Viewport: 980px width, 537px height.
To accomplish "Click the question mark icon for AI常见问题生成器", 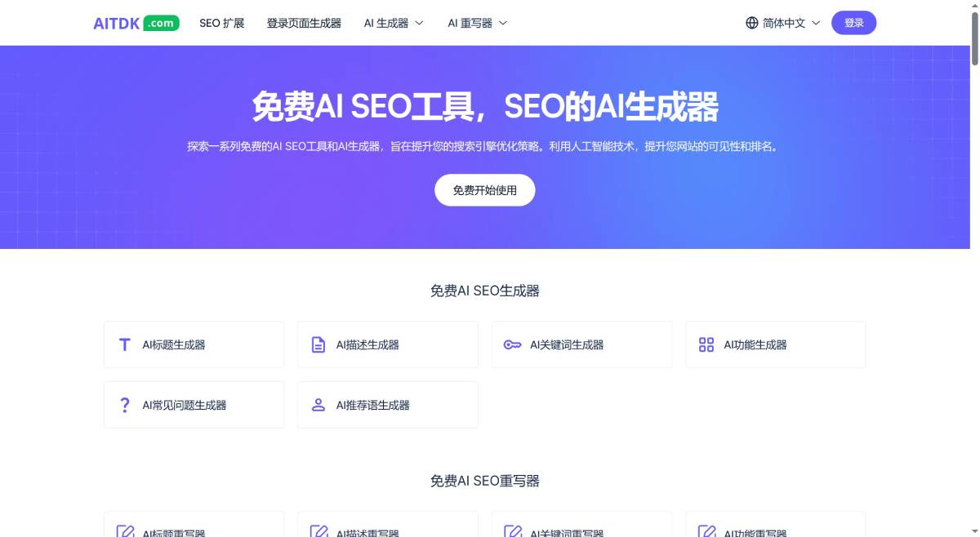I will pos(124,405).
